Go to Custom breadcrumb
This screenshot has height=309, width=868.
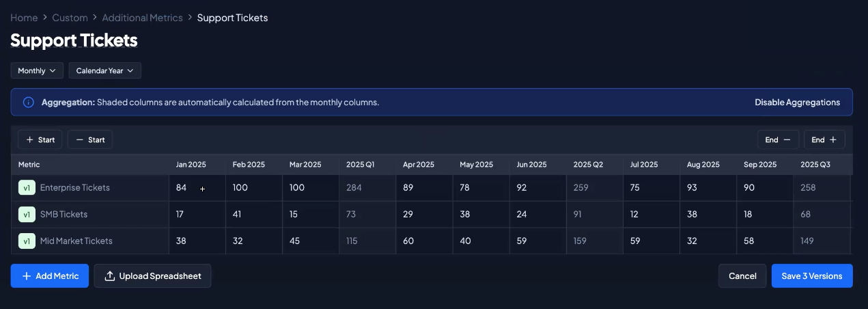pyautogui.click(x=70, y=18)
